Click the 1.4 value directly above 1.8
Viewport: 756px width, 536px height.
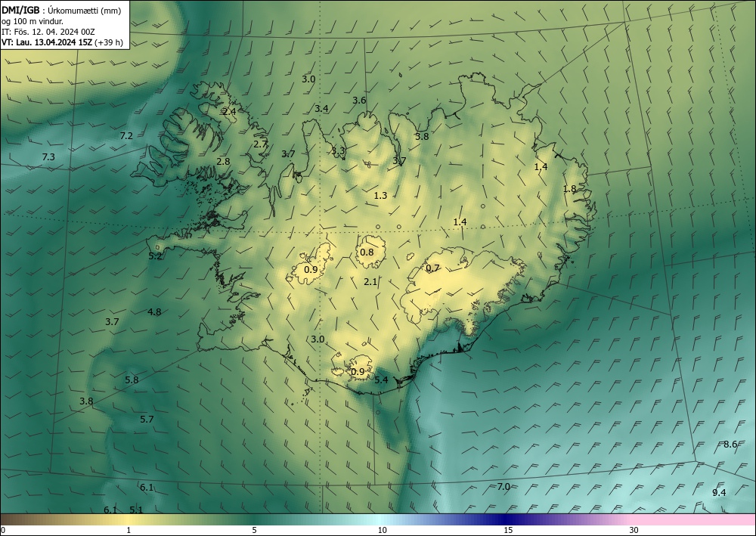coord(541,167)
